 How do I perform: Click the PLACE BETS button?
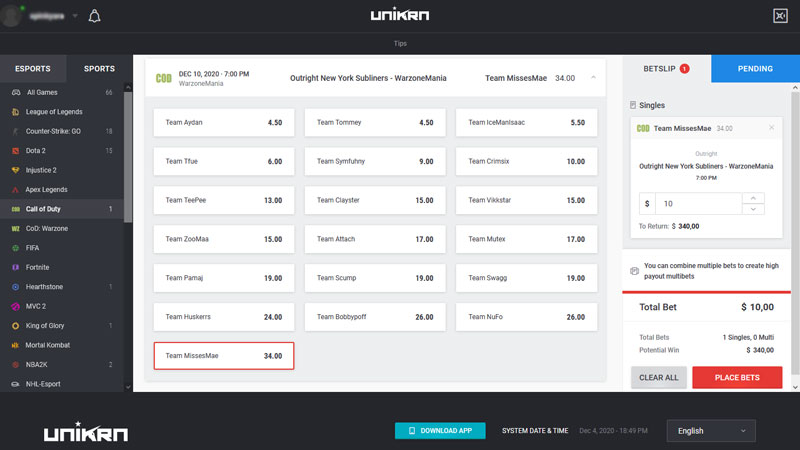[737, 378]
